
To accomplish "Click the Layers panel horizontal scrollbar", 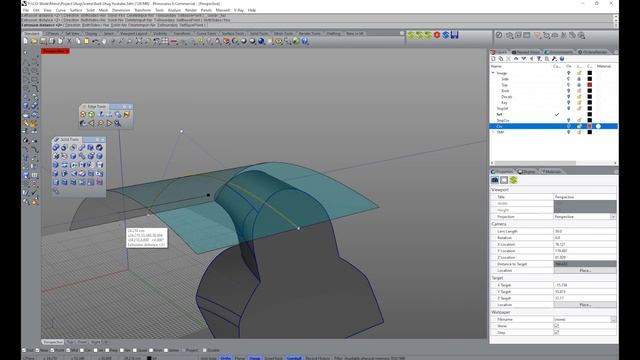I will [535, 163].
